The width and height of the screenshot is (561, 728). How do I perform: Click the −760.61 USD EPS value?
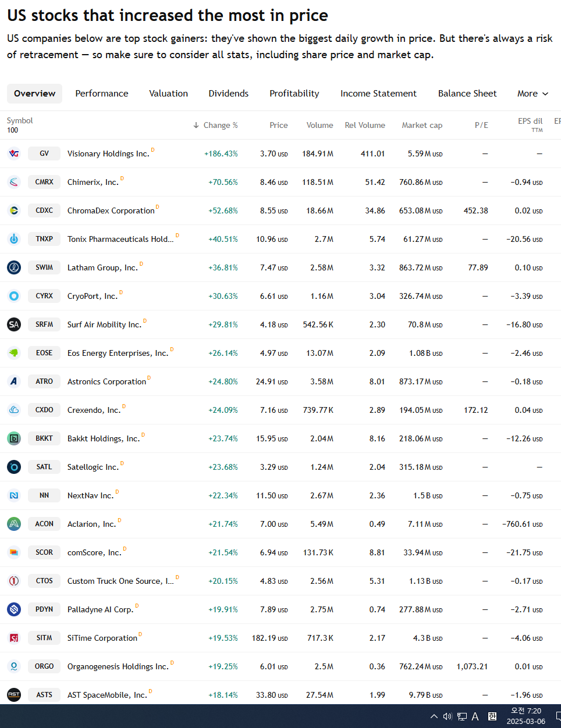point(523,524)
